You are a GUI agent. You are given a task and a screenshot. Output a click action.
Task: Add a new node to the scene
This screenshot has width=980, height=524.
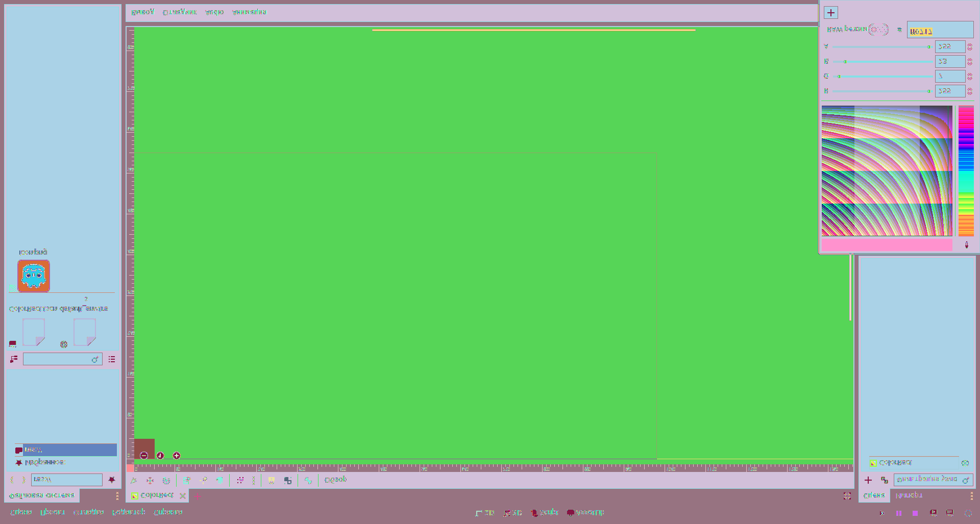pyautogui.click(x=868, y=480)
